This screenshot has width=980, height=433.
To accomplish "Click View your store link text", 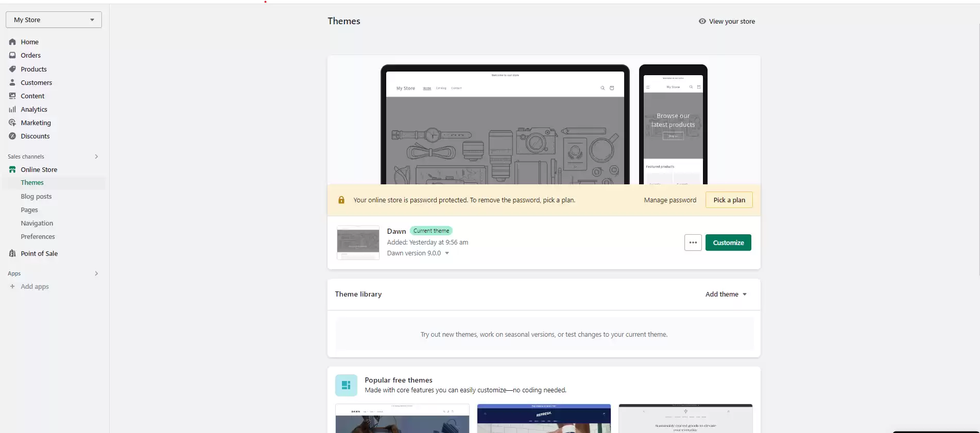I will tap(732, 21).
